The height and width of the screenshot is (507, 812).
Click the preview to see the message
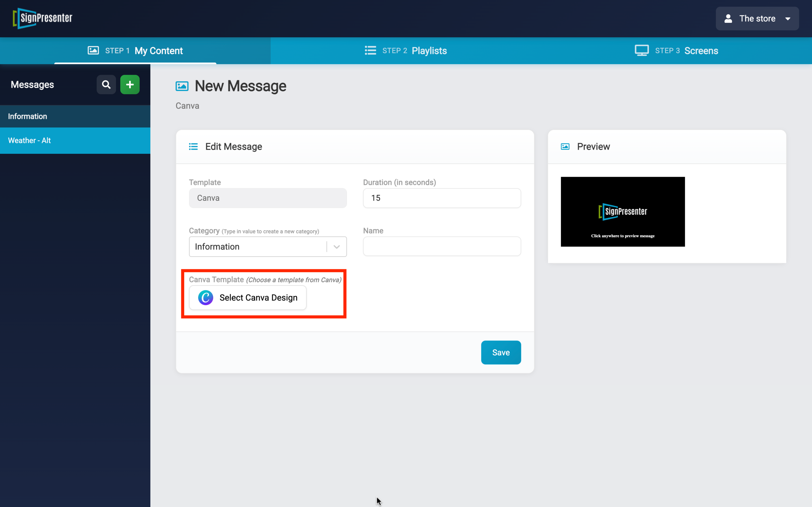pyautogui.click(x=623, y=211)
